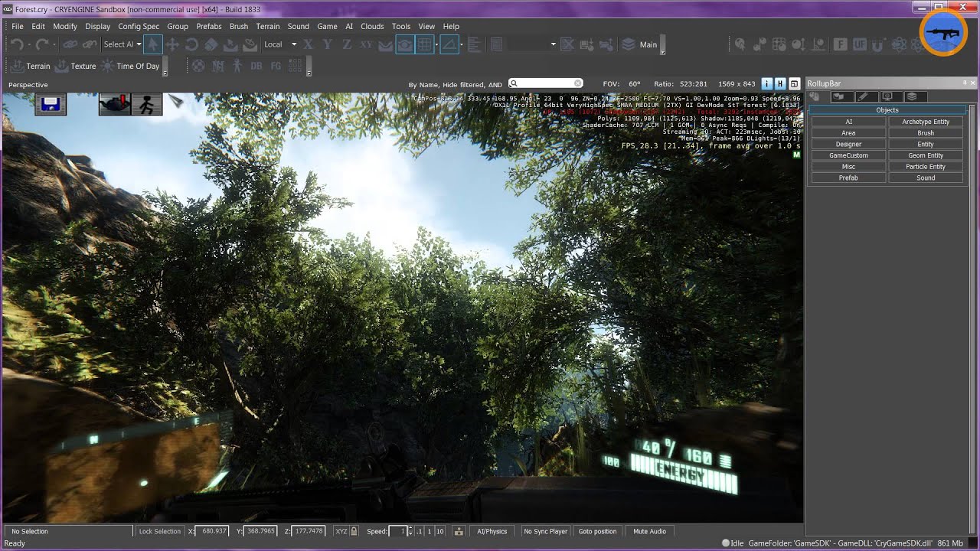
Task: Click the Goto position button
Action: pyautogui.click(x=597, y=531)
